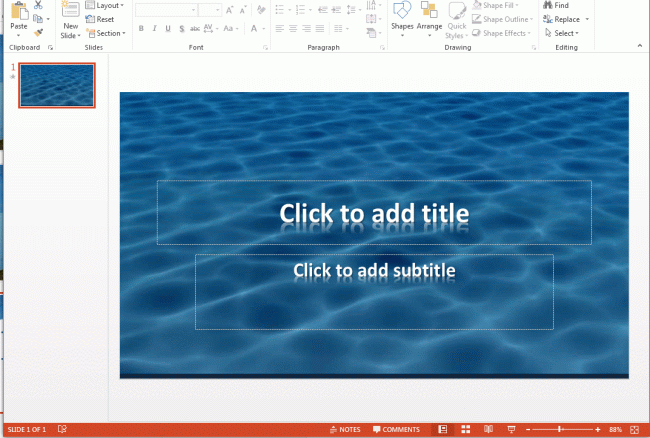Switch to Reading view

488,429
